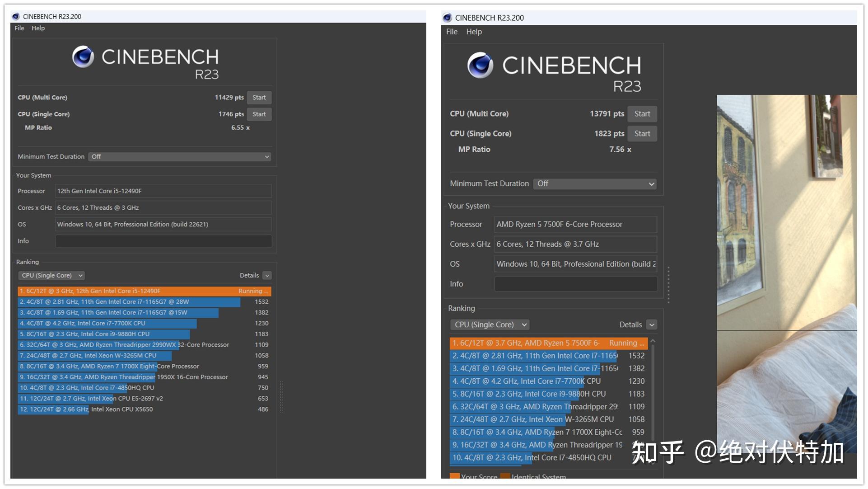The height and width of the screenshot is (489, 868).
Task: Click the Info input field in left window
Action: tap(163, 241)
